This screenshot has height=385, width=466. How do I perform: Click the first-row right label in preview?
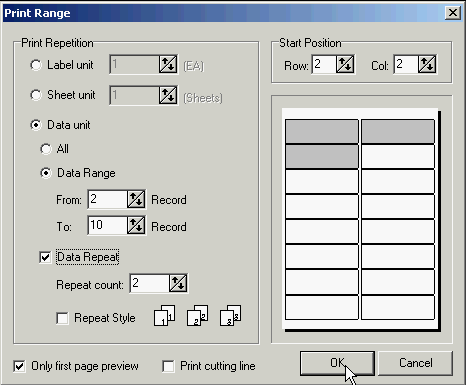(x=398, y=131)
